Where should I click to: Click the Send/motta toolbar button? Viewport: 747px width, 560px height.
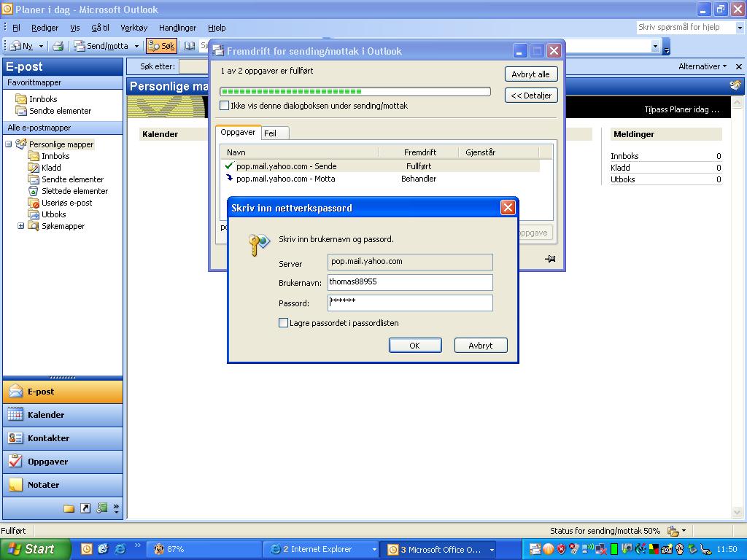[x=101, y=46]
